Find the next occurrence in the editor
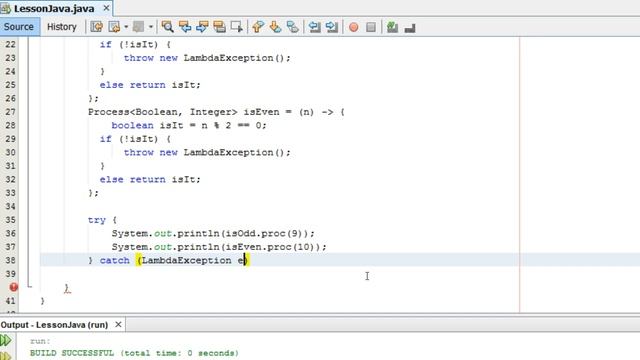 click(202, 27)
